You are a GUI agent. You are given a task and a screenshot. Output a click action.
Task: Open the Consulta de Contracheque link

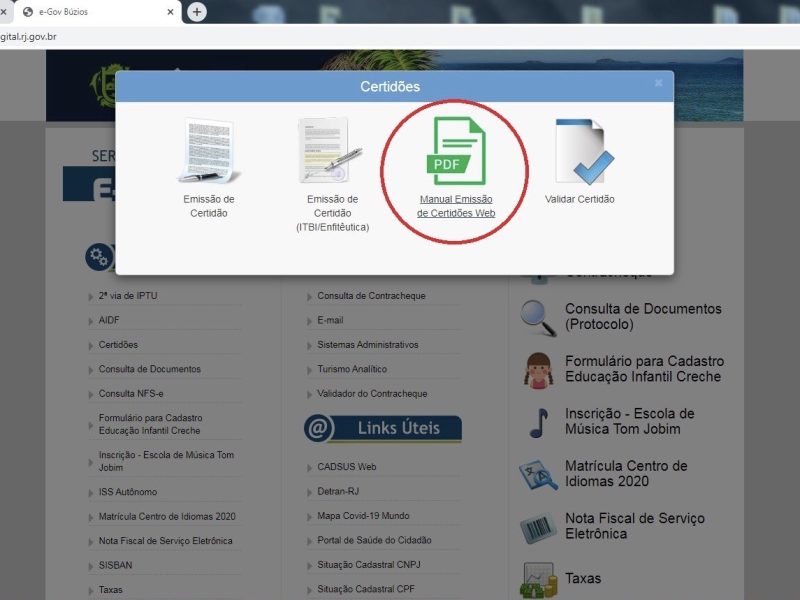click(371, 296)
